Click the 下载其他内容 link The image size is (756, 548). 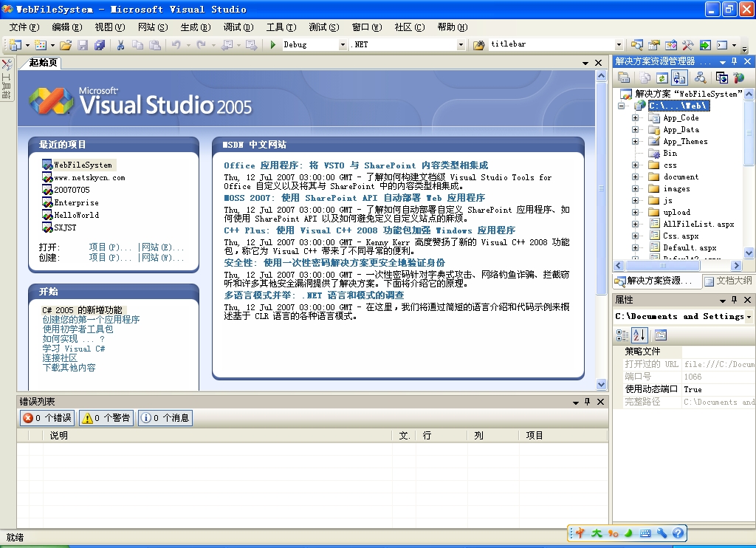(69, 368)
